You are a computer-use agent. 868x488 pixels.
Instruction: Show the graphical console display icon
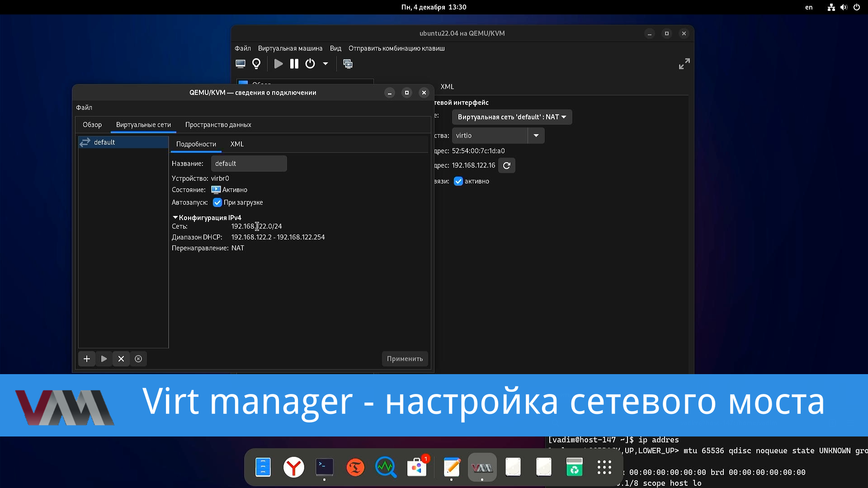click(240, 64)
